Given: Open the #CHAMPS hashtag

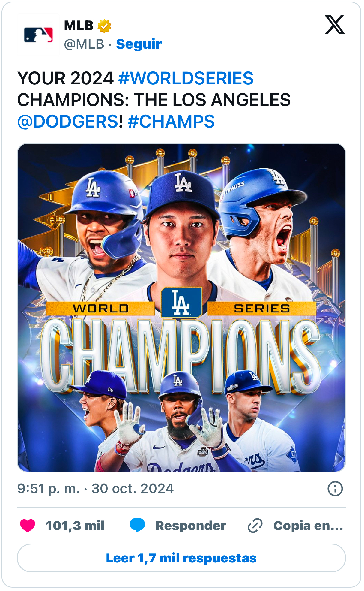Looking at the screenshot, I should [x=171, y=122].
